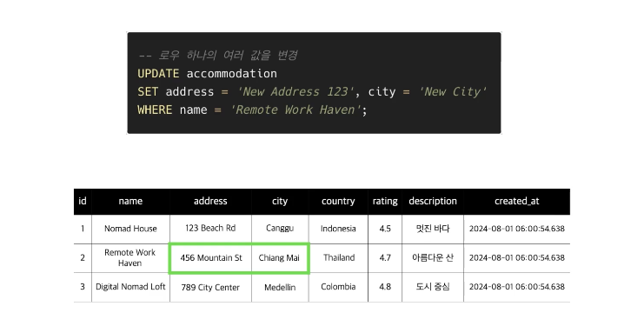Click the 'address' column header
Viewport: 644px width, 313px height.
(x=210, y=201)
